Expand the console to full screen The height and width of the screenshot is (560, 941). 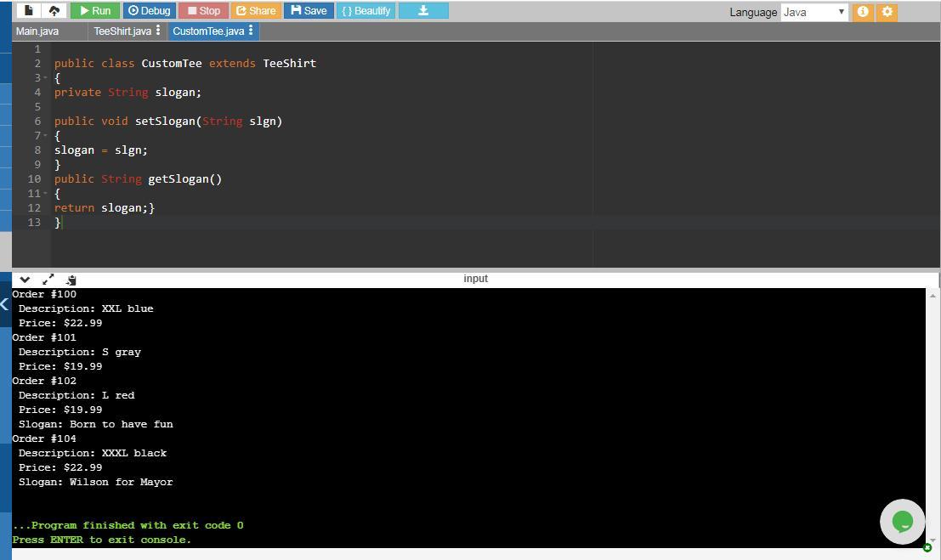48,280
